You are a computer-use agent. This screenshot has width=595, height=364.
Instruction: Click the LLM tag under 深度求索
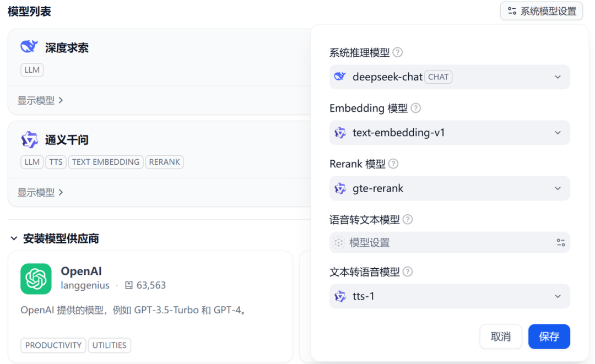coord(32,70)
